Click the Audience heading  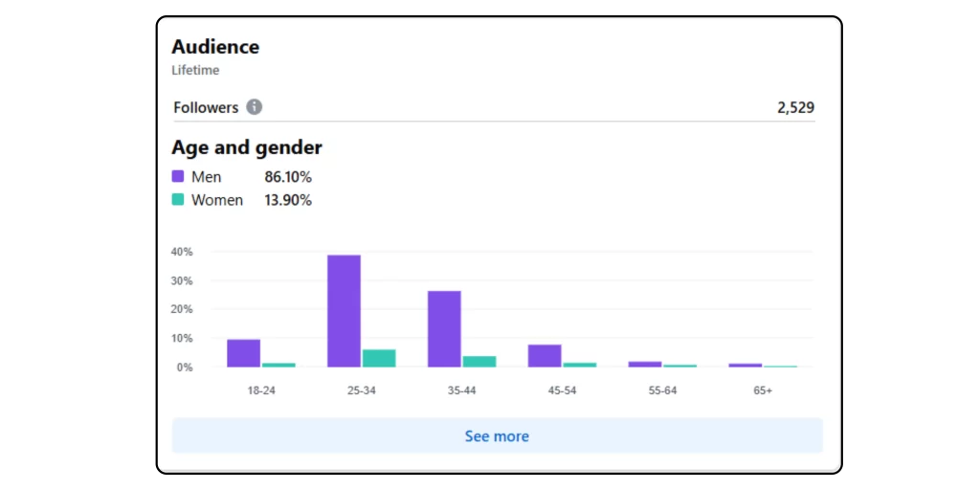click(x=215, y=47)
